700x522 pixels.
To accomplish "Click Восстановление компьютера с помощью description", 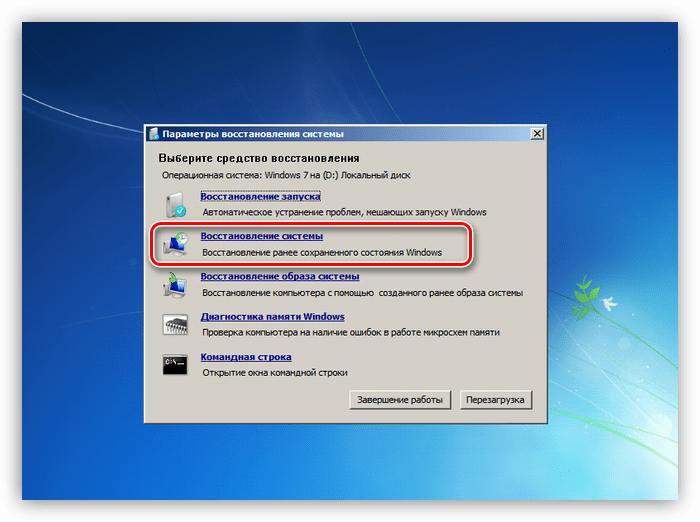I will pyautogui.click(x=362, y=293).
